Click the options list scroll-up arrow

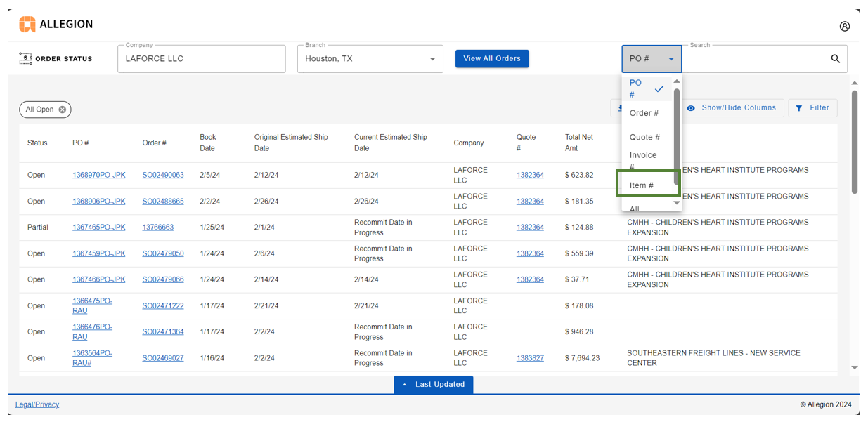point(677,81)
